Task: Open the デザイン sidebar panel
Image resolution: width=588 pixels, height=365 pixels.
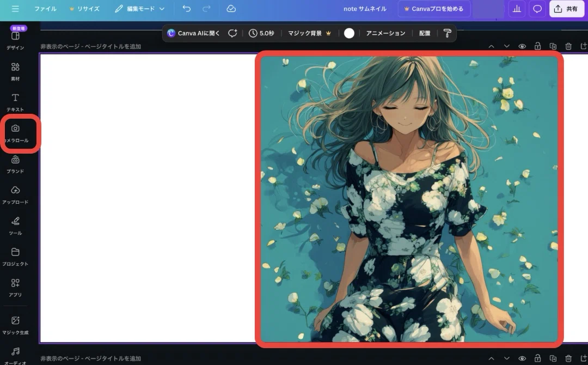Action: click(15, 40)
